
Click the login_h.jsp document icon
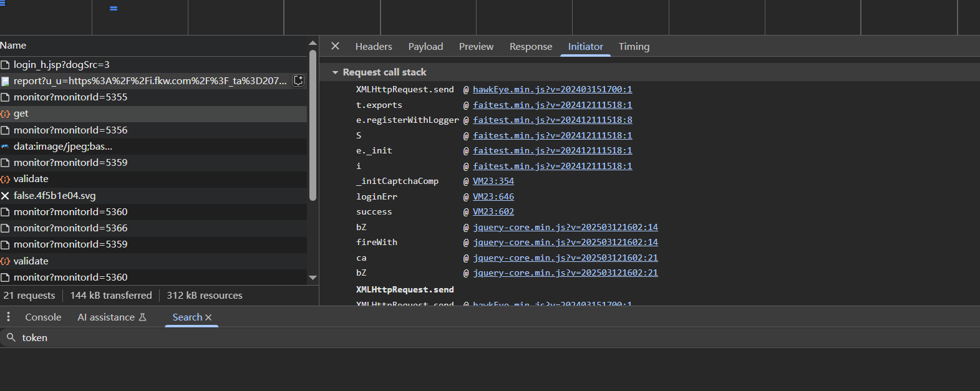(6, 65)
